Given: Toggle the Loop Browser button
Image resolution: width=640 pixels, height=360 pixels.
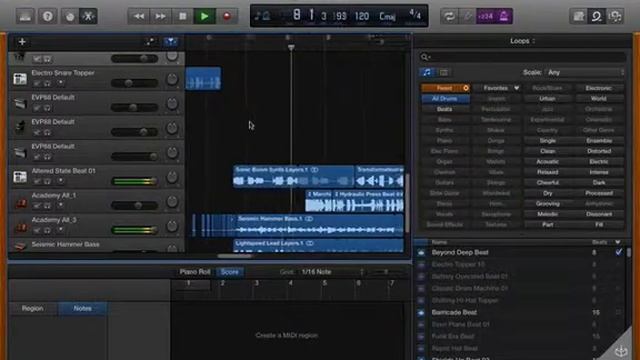Looking at the screenshot, I should tap(596, 16).
